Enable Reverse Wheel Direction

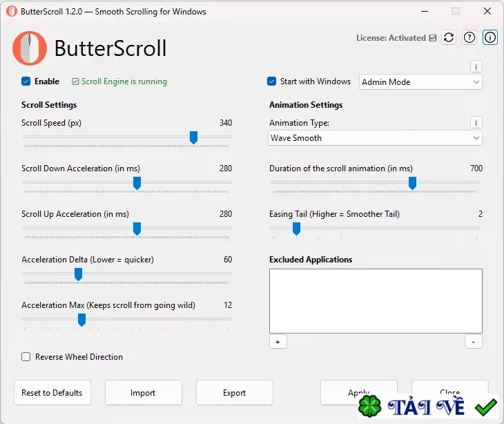click(26, 357)
